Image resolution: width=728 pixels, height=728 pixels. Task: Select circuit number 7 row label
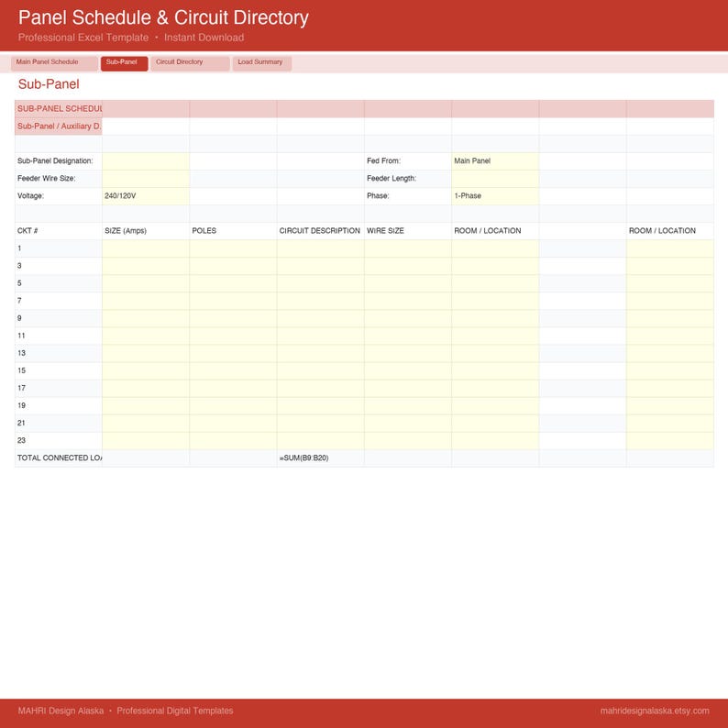[59, 301]
